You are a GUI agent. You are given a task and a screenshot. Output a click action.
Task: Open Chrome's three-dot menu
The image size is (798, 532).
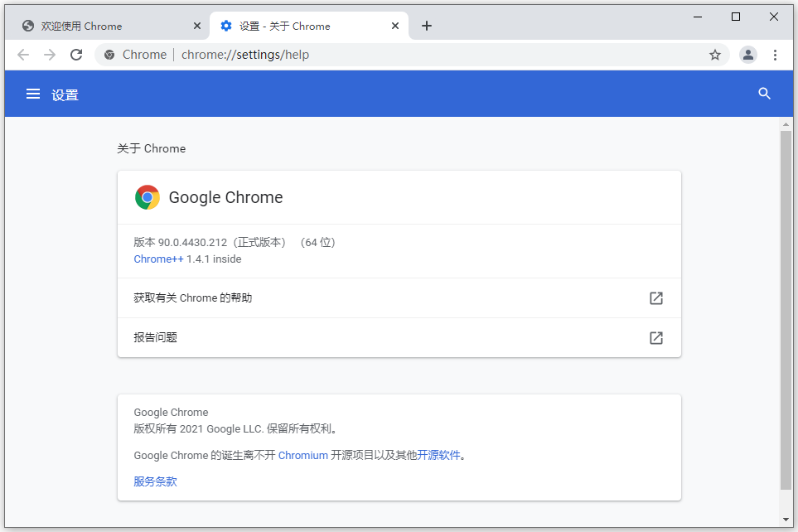point(775,55)
